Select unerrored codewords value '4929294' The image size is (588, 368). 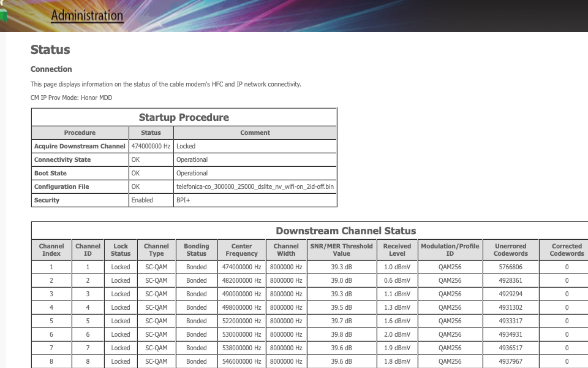pyautogui.click(x=511, y=294)
